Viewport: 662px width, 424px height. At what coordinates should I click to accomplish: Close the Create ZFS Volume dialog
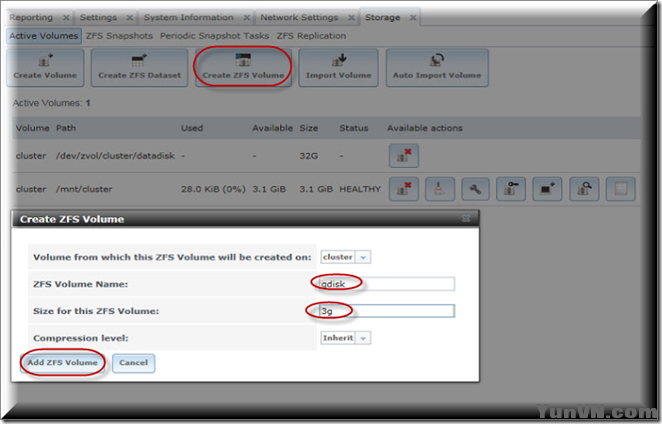coord(466,218)
